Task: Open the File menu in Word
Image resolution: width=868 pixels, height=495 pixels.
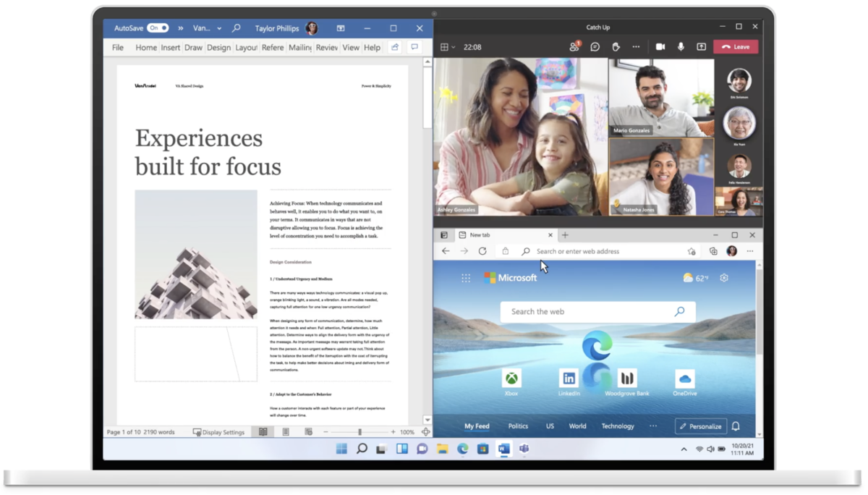Action: tap(117, 48)
